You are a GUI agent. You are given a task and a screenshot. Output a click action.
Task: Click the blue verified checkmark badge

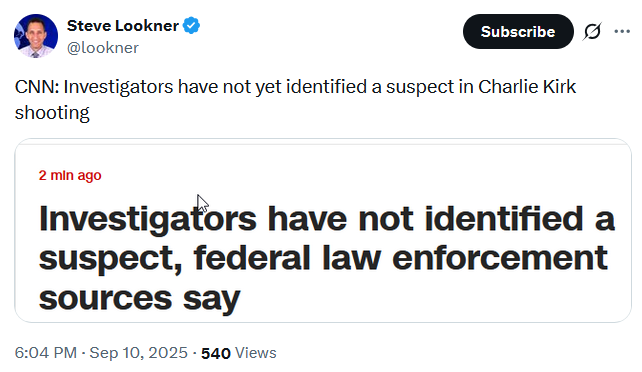191,25
